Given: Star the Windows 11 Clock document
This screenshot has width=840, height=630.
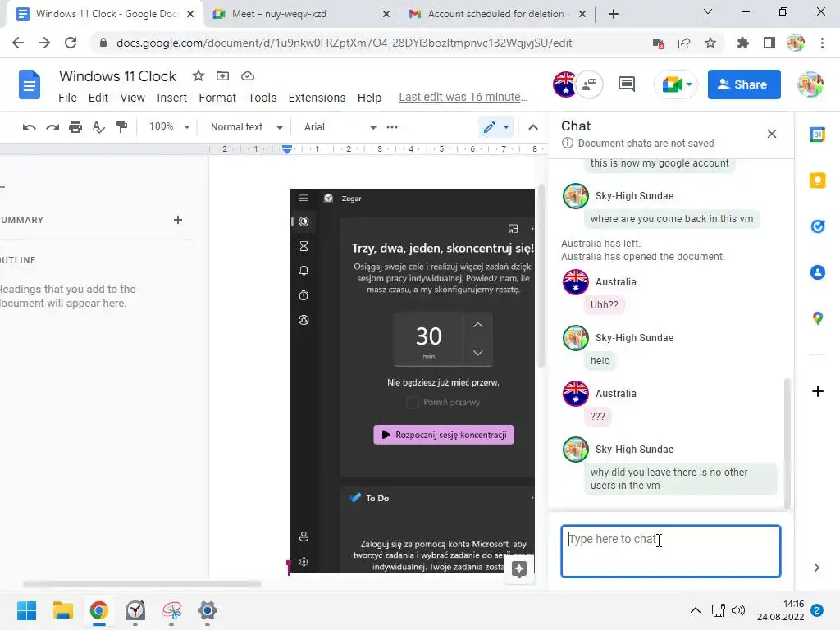Looking at the screenshot, I should pyautogui.click(x=199, y=75).
